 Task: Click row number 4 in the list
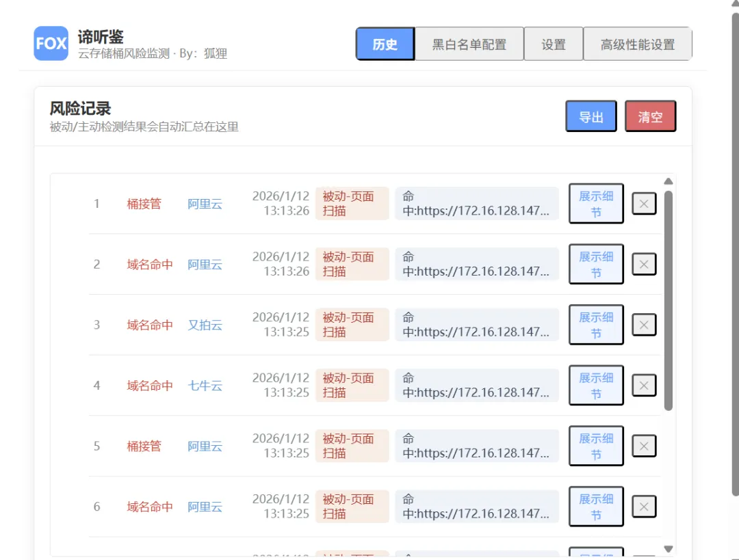[x=96, y=386]
